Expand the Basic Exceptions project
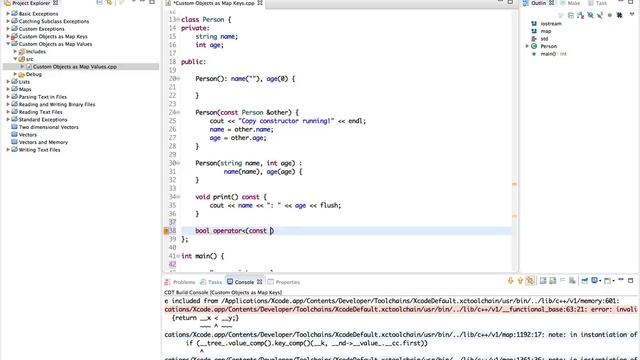This screenshot has height=360, width=640. pos(8,14)
